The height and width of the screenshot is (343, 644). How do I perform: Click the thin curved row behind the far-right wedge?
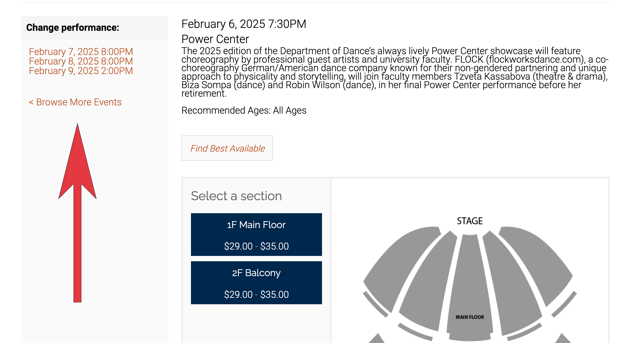point(564,305)
